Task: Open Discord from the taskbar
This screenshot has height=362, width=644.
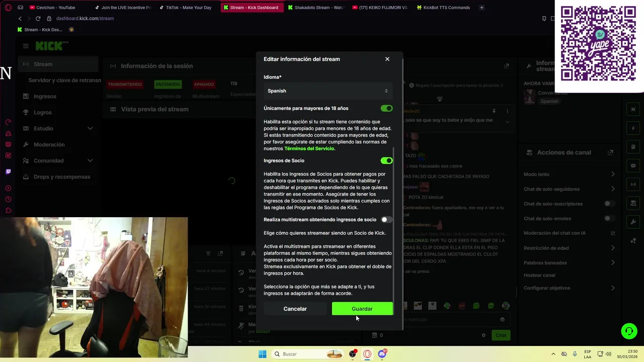Action: (x=382, y=354)
